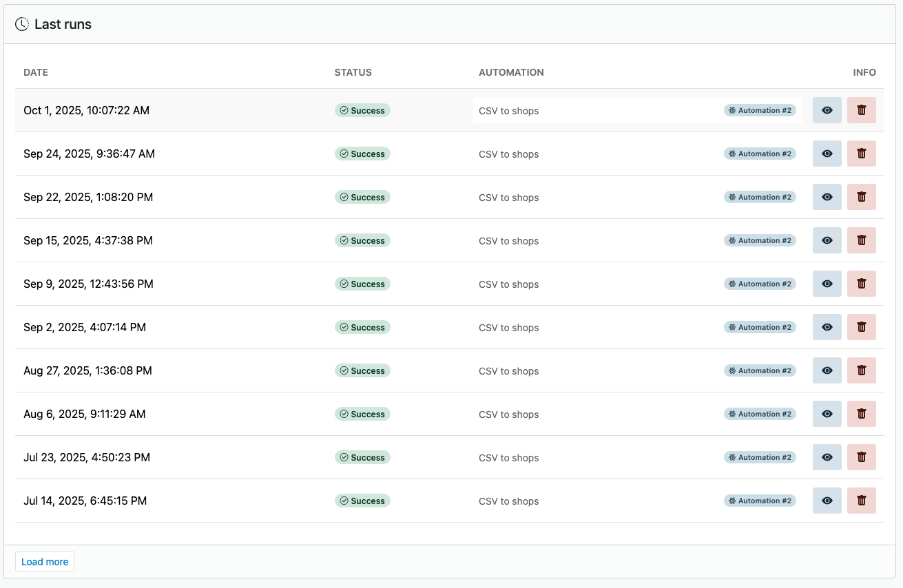Trash the Sep 24, 2025 run
The width and height of the screenshot is (903, 588).
[862, 154]
